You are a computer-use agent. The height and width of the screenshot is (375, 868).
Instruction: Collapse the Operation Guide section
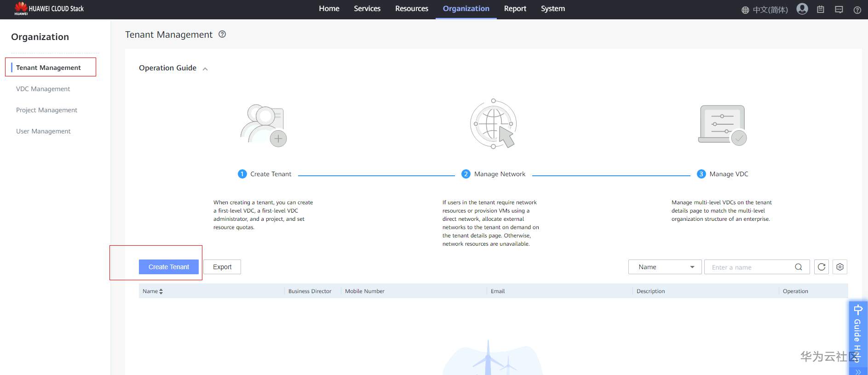[205, 69]
